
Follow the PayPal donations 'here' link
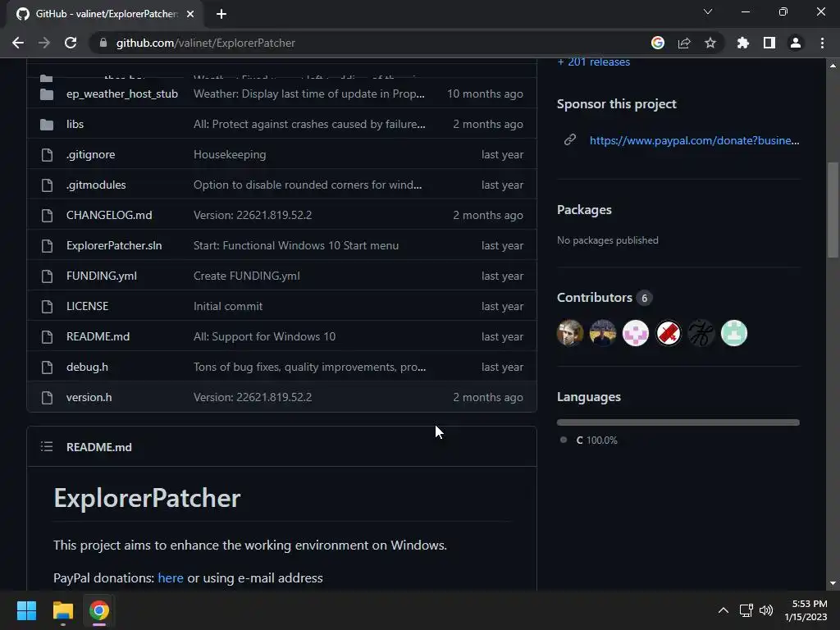[171, 578]
